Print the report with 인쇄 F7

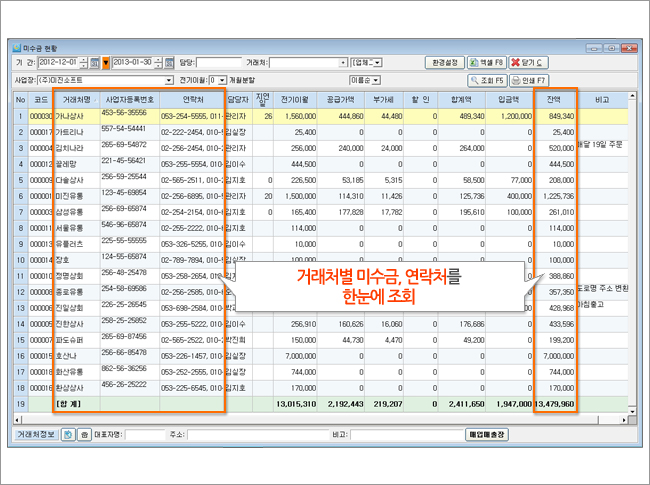click(530, 79)
